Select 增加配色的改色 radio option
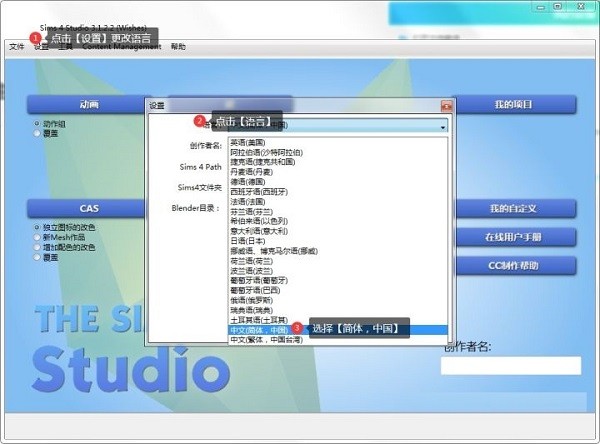The height and width of the screenshot is (444, 600). tap(37, 247)
